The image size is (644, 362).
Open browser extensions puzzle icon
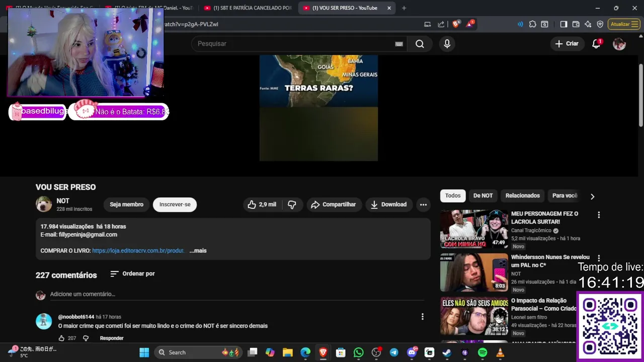point(533,24)
